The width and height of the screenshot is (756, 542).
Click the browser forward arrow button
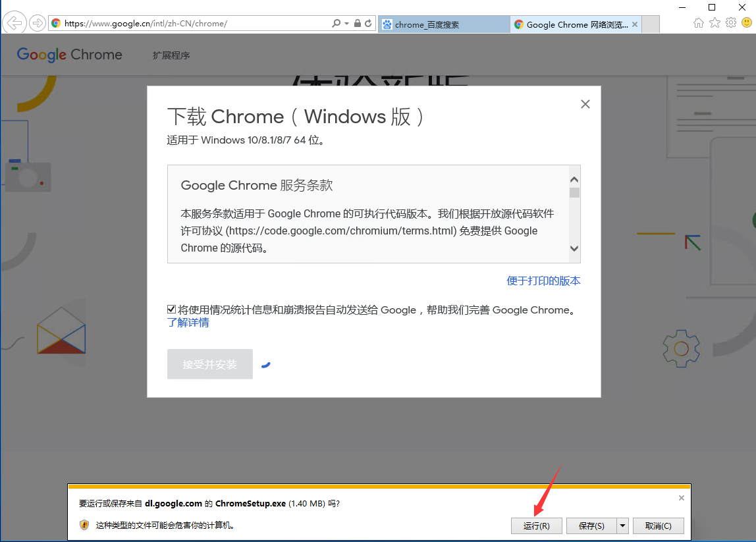click(x=37, y=22)
